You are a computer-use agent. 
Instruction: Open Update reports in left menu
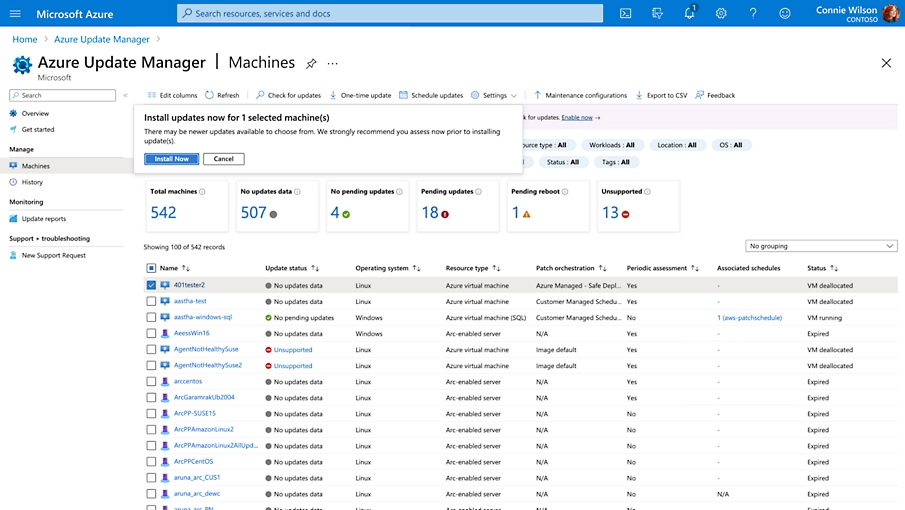point(44,219)
